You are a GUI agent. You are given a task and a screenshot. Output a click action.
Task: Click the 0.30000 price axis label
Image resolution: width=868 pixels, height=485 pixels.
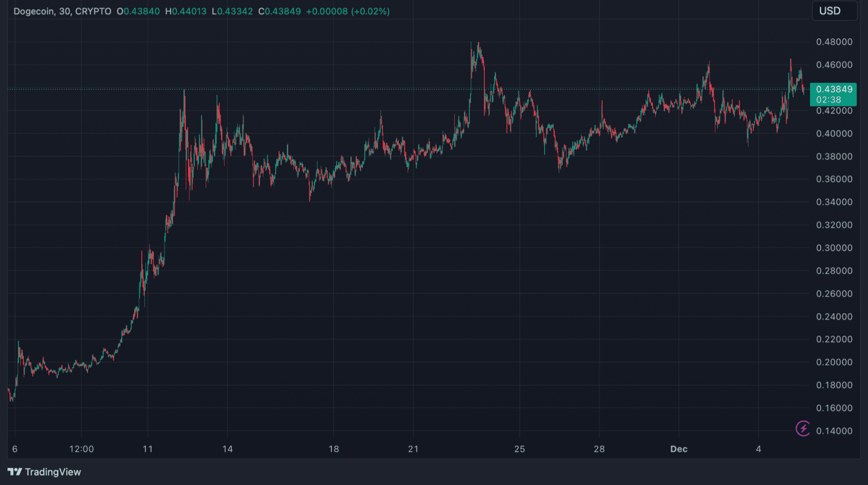pyautogui.click(x=834, y=248)
